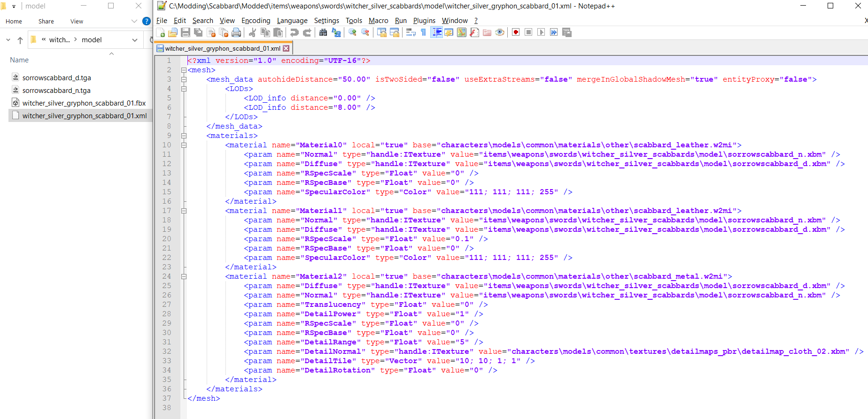Open the Replace dialog toolbar icon
Image resolution: width=868 pixels, height=419 pixels.
tap(336, 32)
